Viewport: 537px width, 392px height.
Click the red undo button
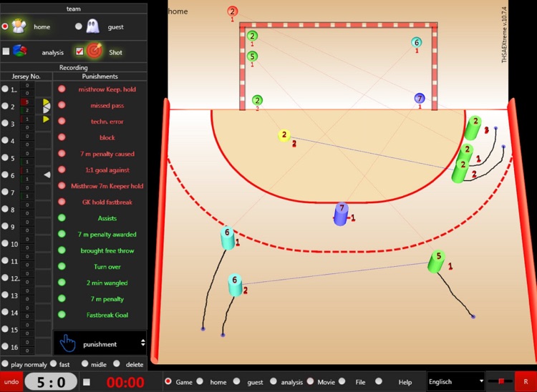tap(11, 382)
